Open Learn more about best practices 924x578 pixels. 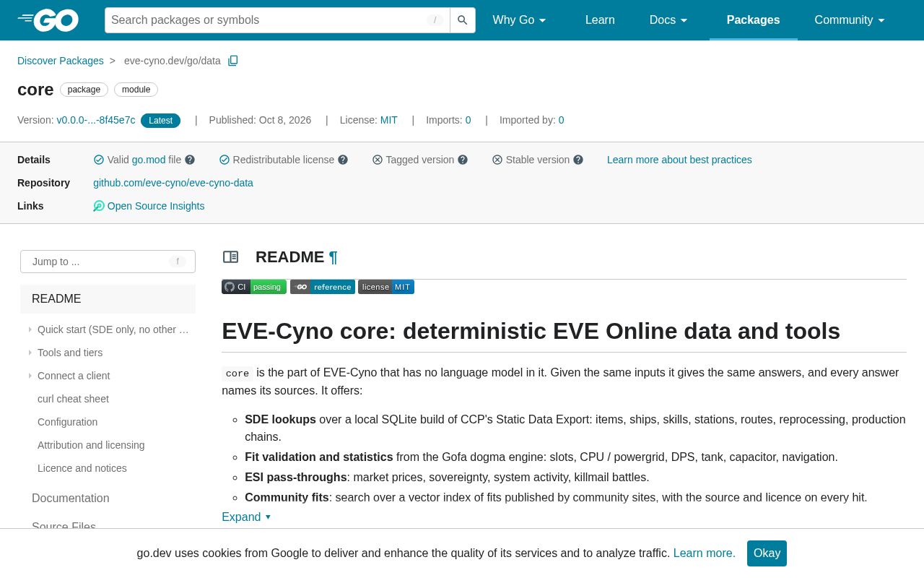[x=679, y=160]
